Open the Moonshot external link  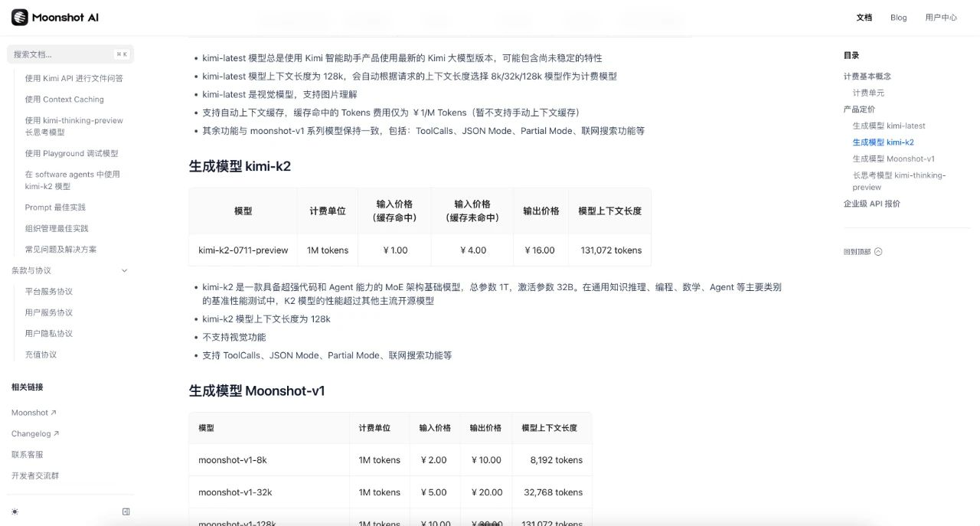(34, 413)
